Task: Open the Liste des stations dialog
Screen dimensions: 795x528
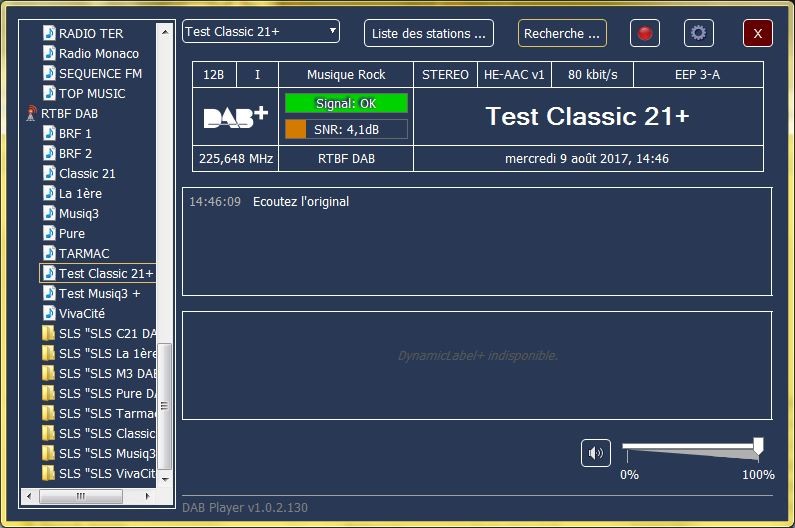Action: point(429,33)
